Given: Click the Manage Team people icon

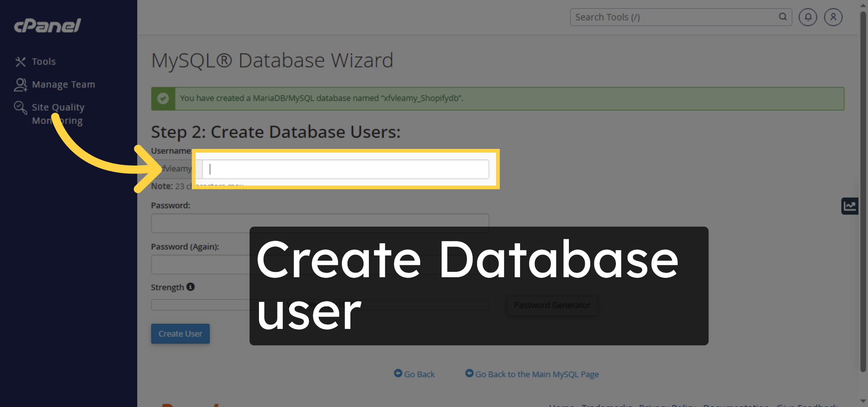Looking at the screenshot, I should pyautogui.click(x=21, y=84).
